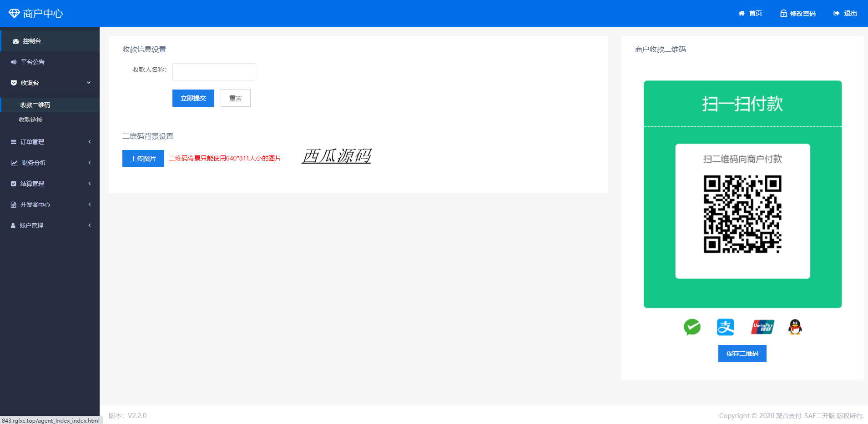Click the 立即提交 button

click(193, 98)
